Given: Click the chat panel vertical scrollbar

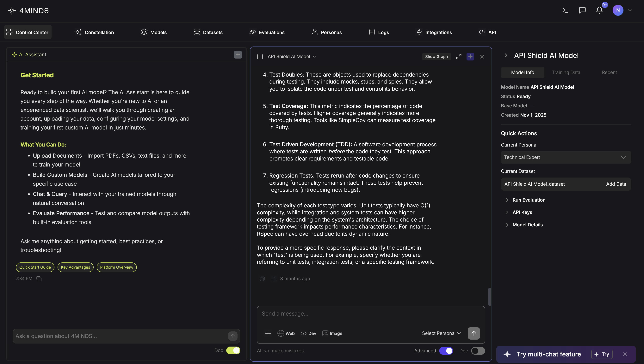Looking at the screenshot, I should [x=490, y=297].
